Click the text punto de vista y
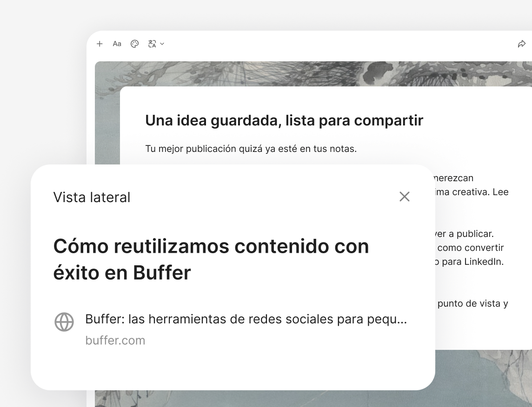The image size is (532, 407). tap(472, 304)
